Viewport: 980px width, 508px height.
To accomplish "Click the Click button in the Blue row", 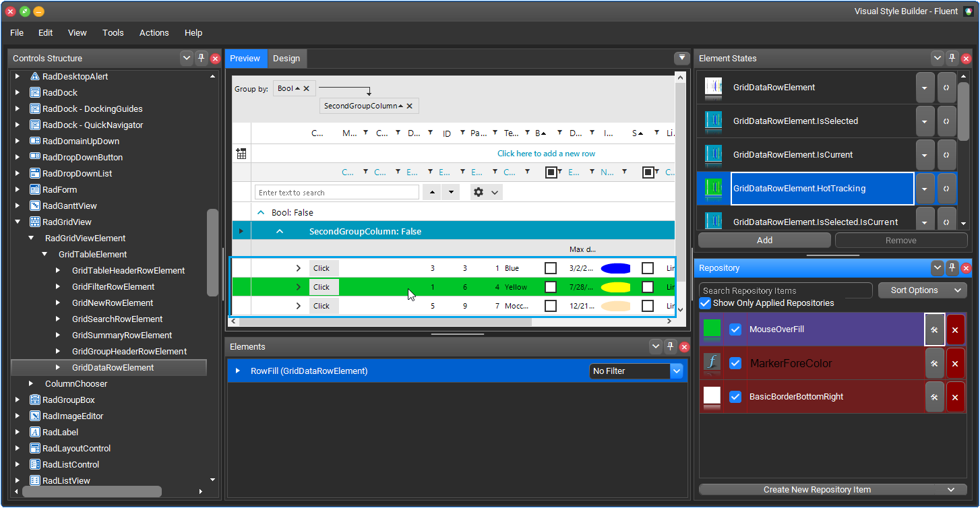I will click(324, 268).
